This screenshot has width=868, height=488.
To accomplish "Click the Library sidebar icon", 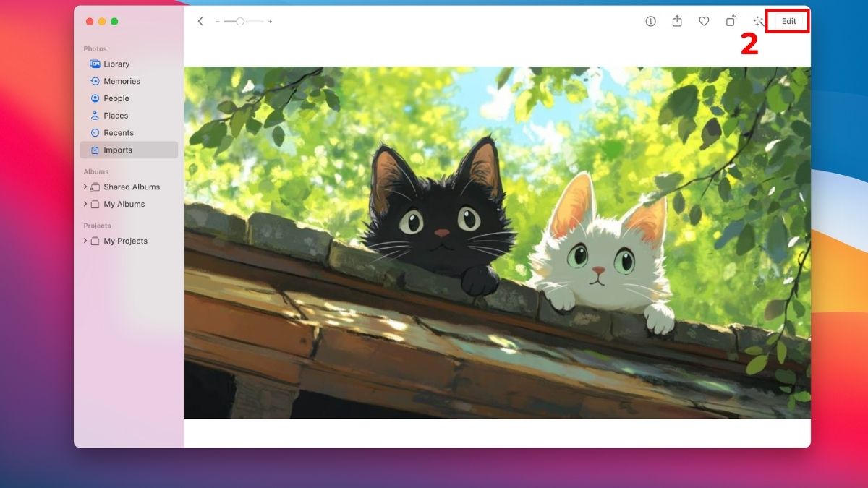I will coord(95,64).
